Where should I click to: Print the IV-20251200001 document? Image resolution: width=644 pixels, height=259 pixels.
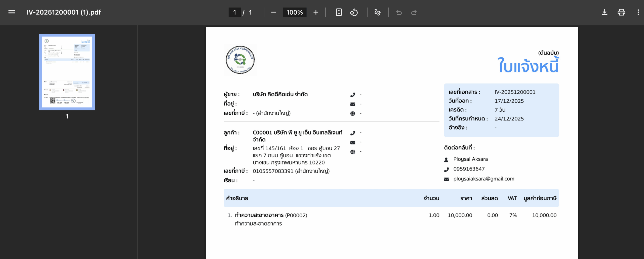tap(621, 12)
